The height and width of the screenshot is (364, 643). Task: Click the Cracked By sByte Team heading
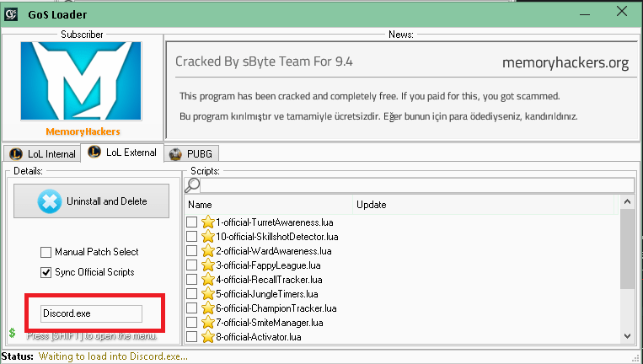click(x=264, y=62)
